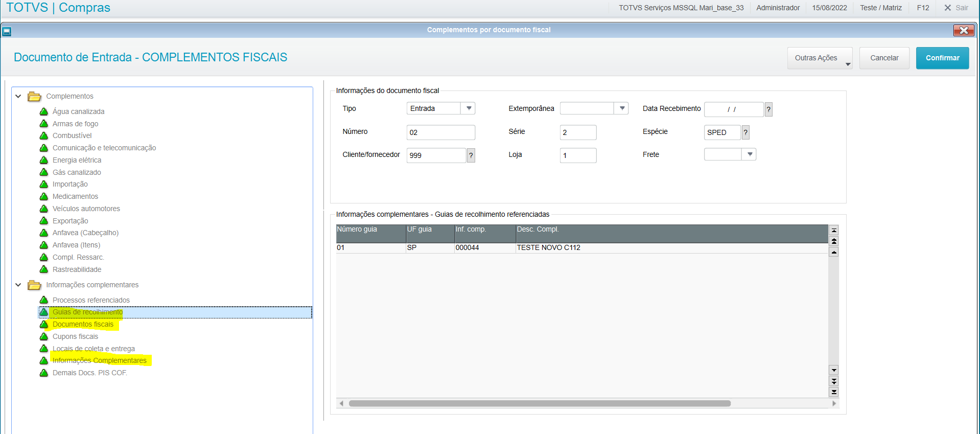Click the icon beside Anfavea (Cabeçalho)
The height and width of the screenshot is (434, 980).
pos(44,233)
